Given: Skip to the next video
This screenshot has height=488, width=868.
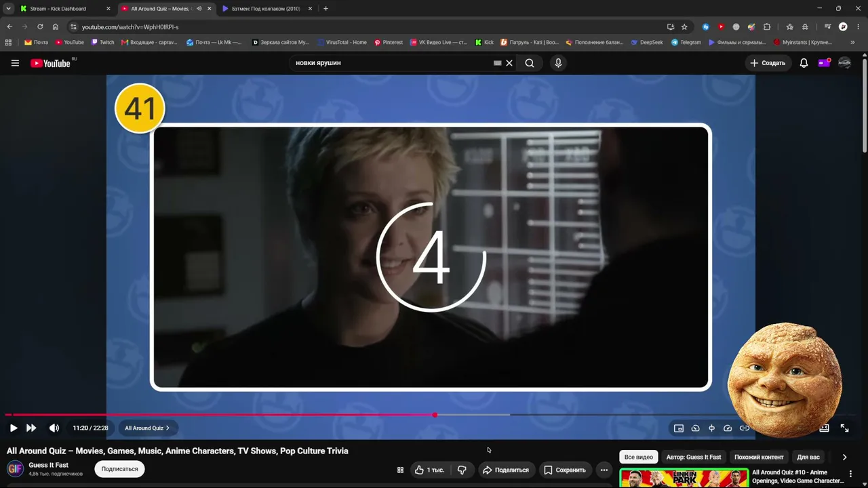Looking at the screenshot, I should pos(31,428).
